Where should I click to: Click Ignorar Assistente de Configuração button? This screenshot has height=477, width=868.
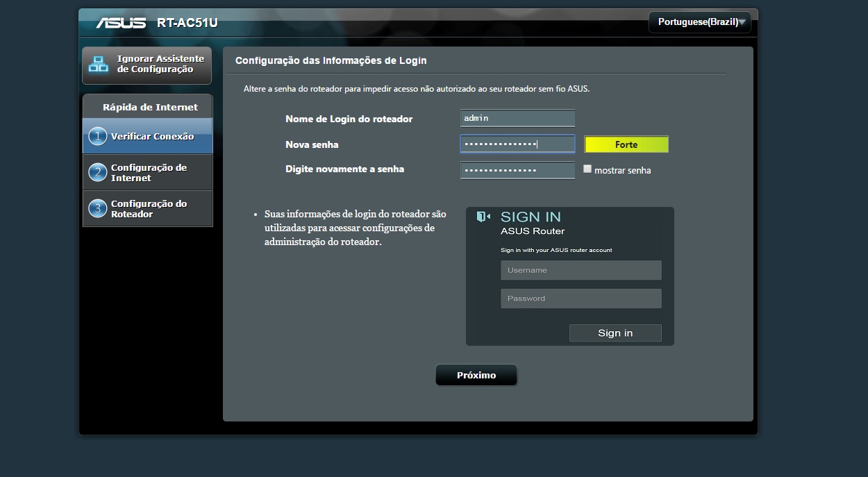[147, 65]
